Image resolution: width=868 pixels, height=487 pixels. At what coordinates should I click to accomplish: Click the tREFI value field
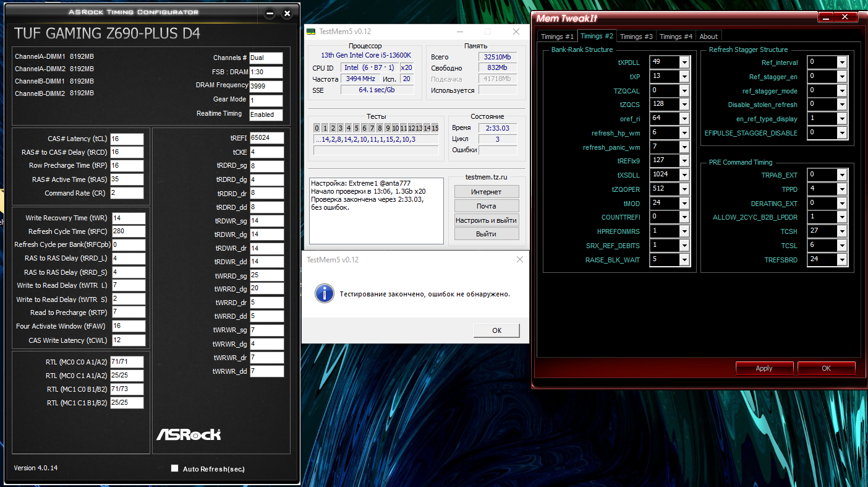tap(266, 138)
